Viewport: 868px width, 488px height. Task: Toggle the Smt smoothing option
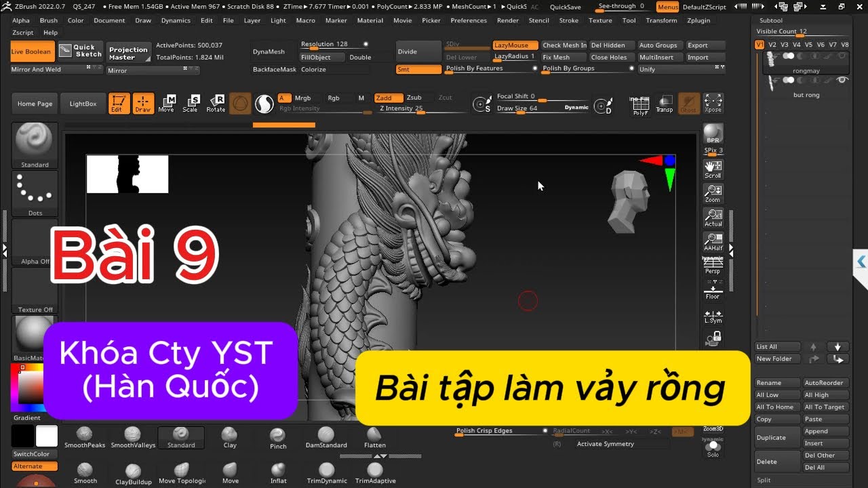pyautogui.click(x=418, y=69)
